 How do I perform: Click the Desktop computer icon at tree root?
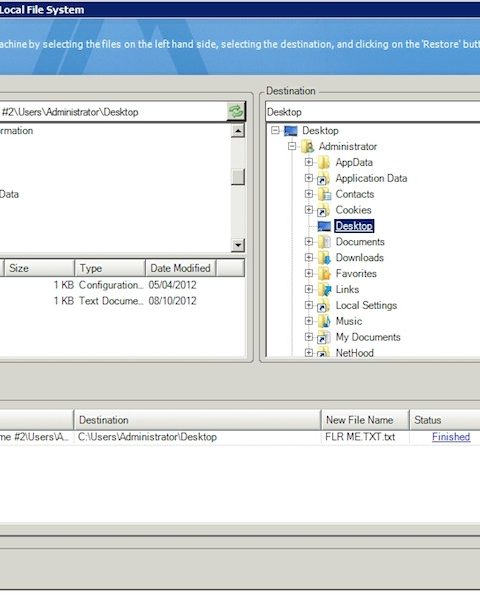click(291, 131)
